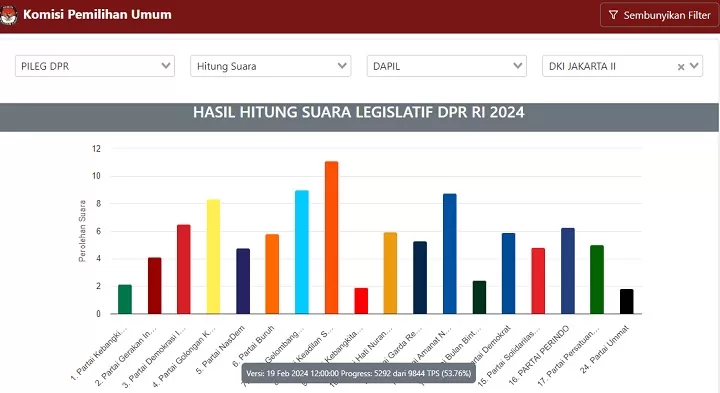This screenshot has height=393, width=720.
Task: Click the Perolehan Suara axis label
Action: [82, 231]
